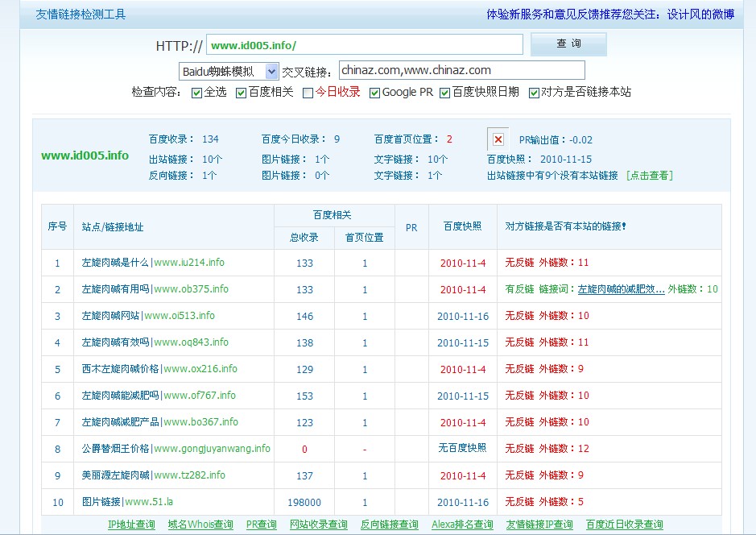The image size is (756, 535).
Task: Click the broken PR image icon
Action: 498,139
